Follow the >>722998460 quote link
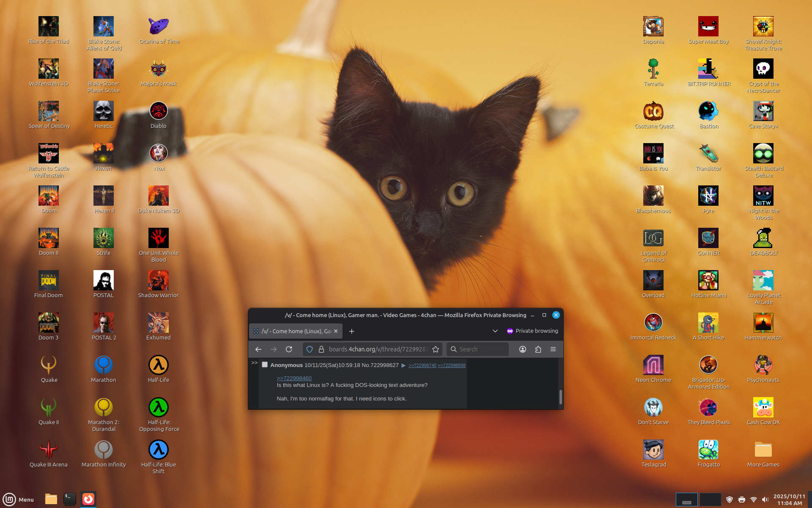This screenshot has width=812, height=508. (294, 378)
